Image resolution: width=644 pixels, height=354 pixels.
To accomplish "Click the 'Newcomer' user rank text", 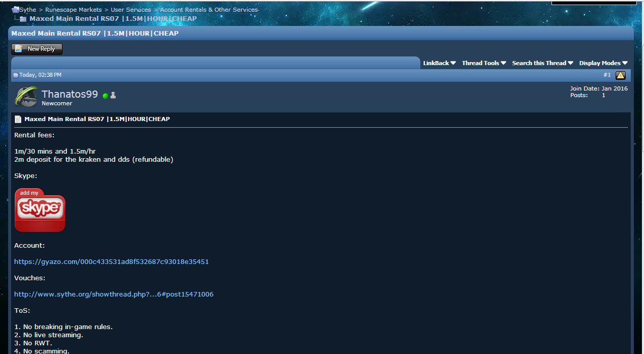I will (57, 103).
